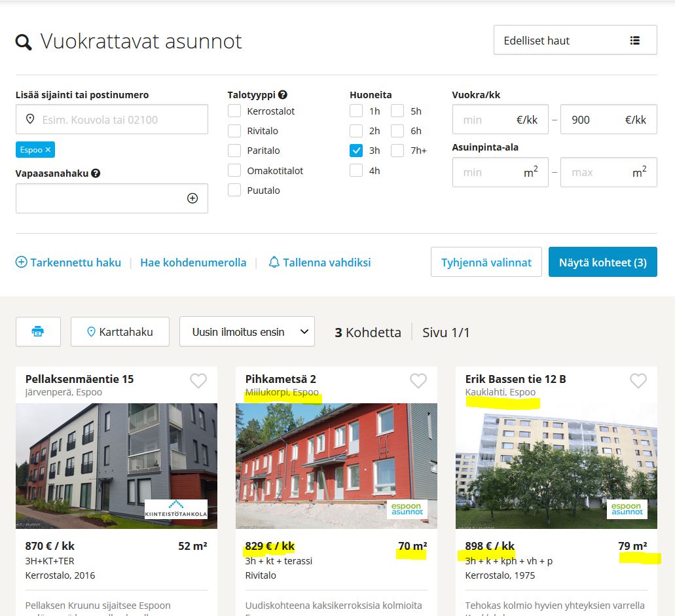Enable the Kerrostalot checkbox
The height and width of the screenshot is (616, 675).
pos(234,111)
